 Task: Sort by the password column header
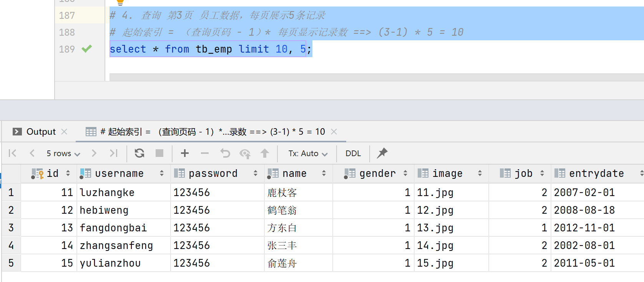pyautogui.click(x=217, y=173)
